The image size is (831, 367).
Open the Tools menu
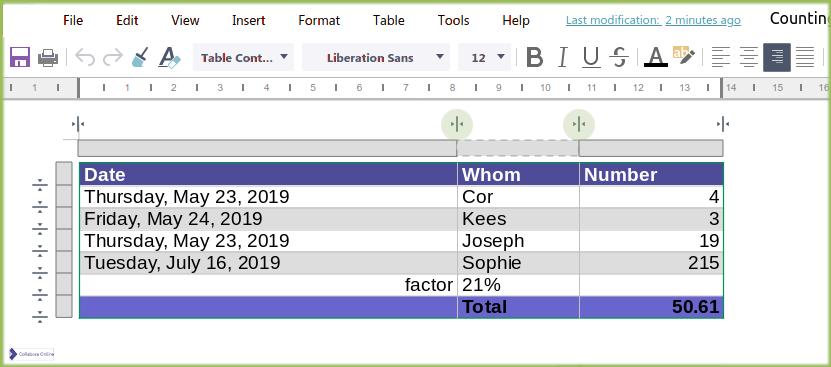[x=454, y=21]
